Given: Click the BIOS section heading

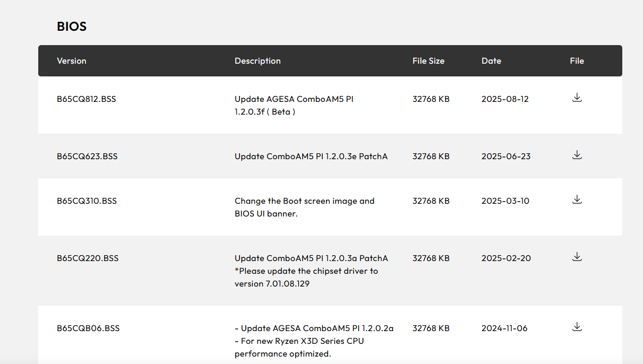Looking at the screenshot, I should 72,27.
